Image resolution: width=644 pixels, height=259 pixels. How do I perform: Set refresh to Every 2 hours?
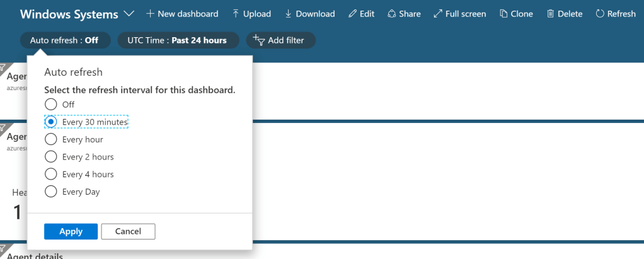coord(51,156)
